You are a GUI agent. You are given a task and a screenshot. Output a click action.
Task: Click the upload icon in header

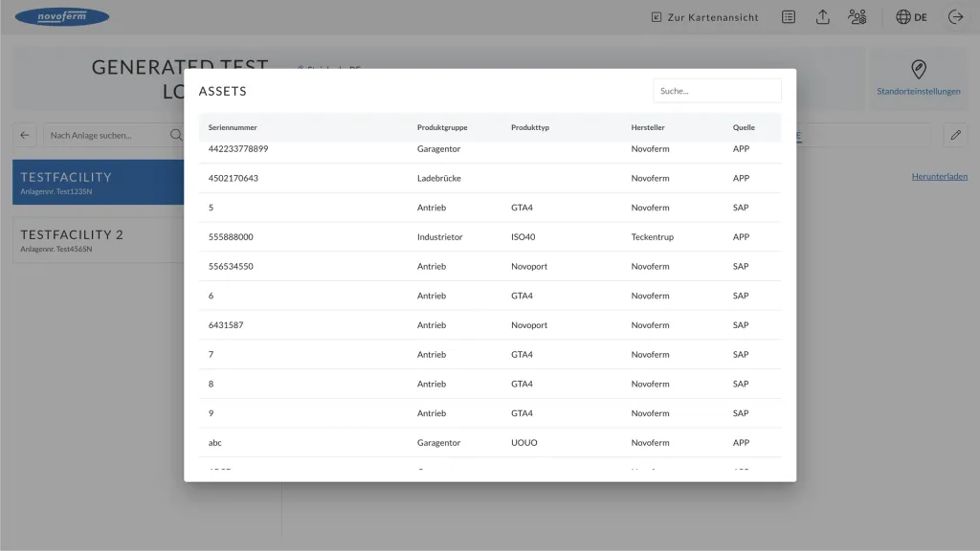tap(822, 17)
